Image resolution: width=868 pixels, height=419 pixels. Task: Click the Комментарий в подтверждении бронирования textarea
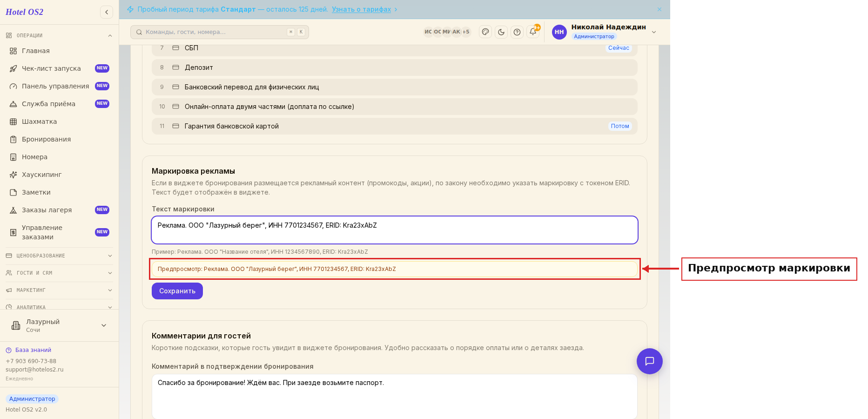coord(395,397)
